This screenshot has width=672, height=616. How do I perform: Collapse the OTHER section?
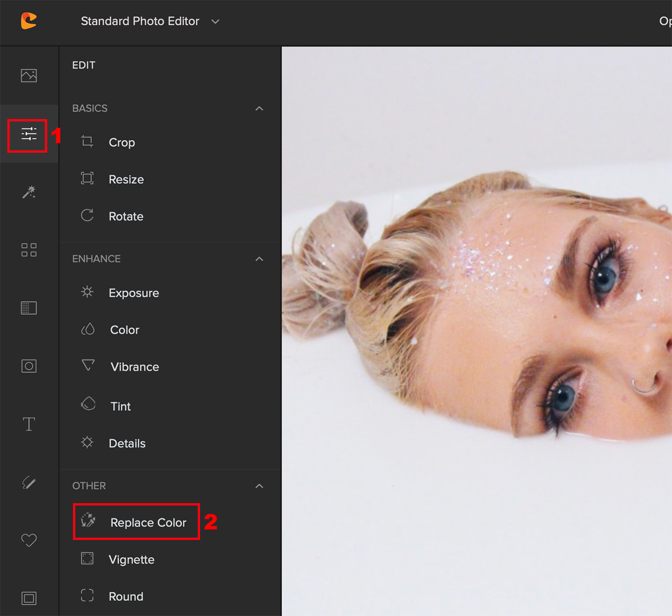259,486
